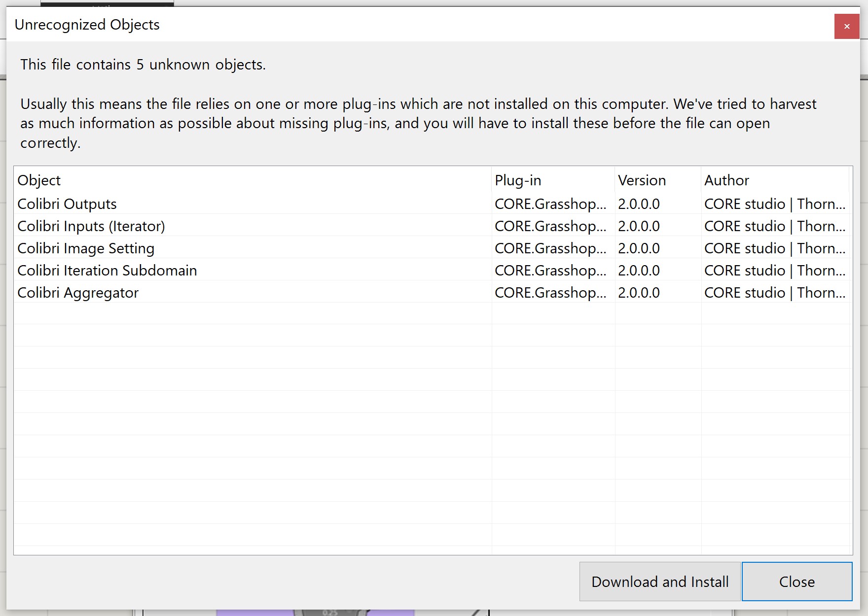The width and height of the screenshot is (868, 616).
Task: Sort by the Author column
Action: pos(726,180)
